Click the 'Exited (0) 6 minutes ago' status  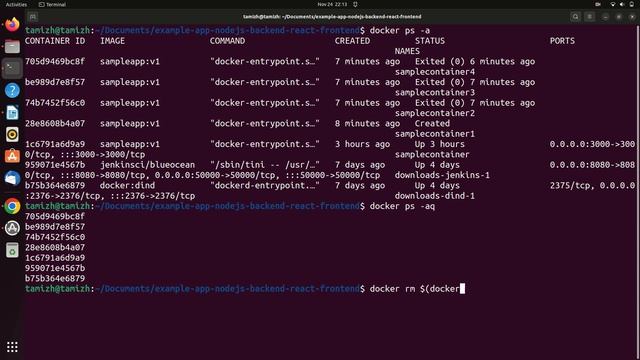tap(475, 62)
